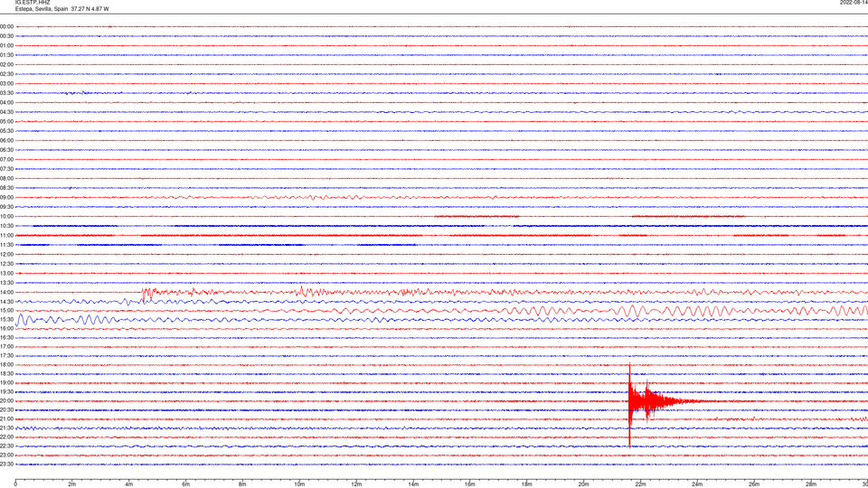Pick the 21:00 row label
Image resolution: width=868 pixels, height=488 pixels.
[x=6, y=418]
